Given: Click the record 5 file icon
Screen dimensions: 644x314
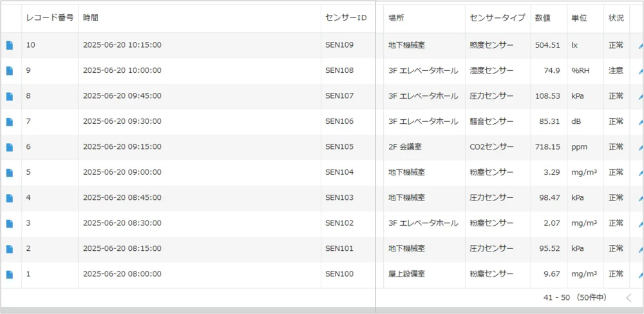Looking at the screenshot, I should click(10, 173).
